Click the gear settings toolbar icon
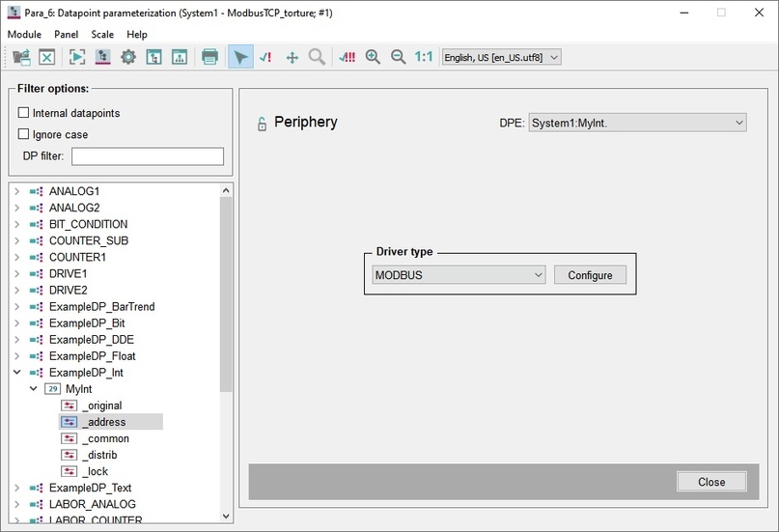Viewport: 779px width, 532px height. click(128, 57)
